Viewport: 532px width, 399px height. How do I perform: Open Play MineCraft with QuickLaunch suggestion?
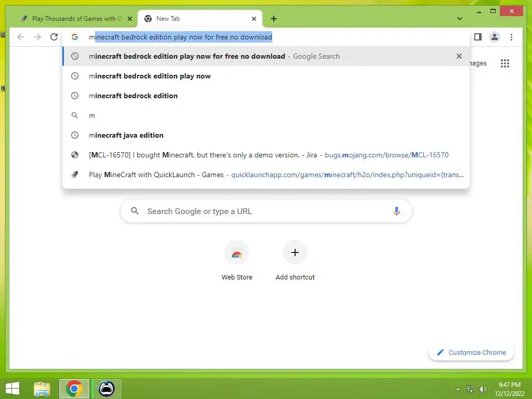click(266, 175)
